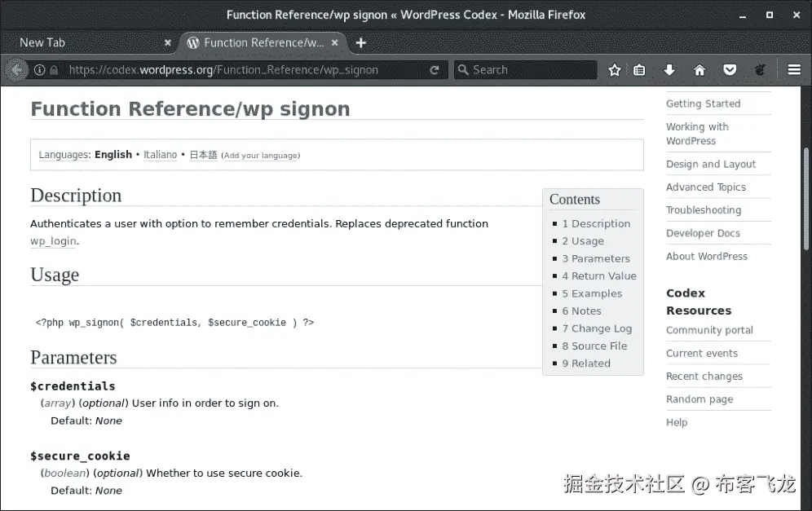This screenshot has width=812, height=511.
Task: Close the Function Reference tab
Action: (334, 43)
